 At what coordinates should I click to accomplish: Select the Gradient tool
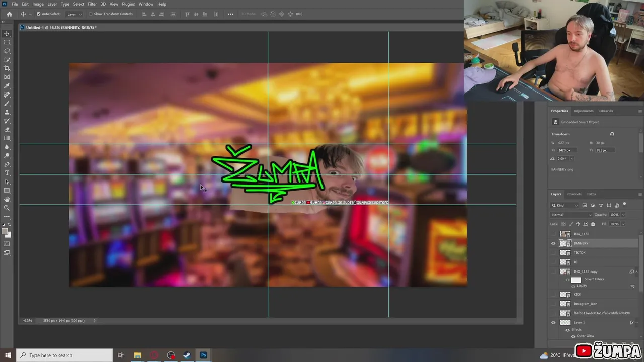[x=7, y=138]
